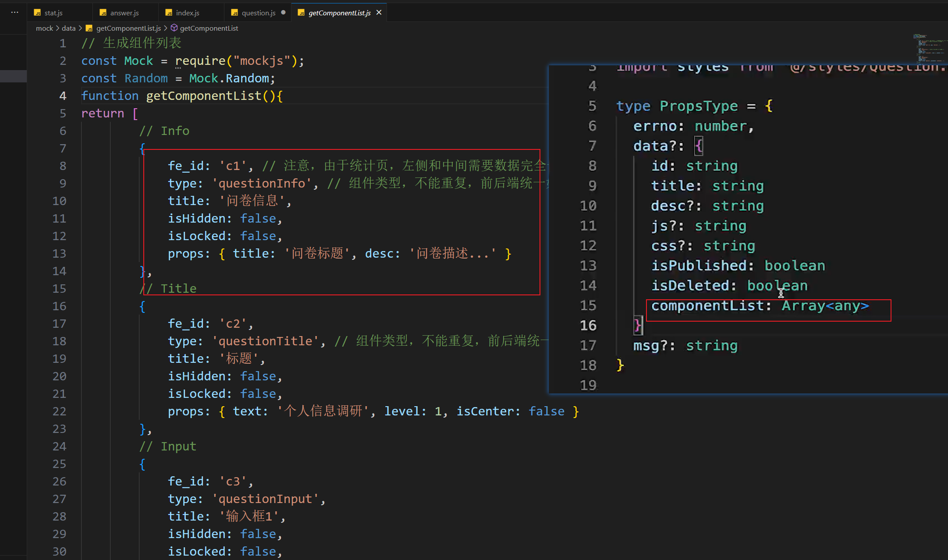Click 'getComponentList' function name on line 4
This screenshot has width=948, height=560.
coord(204,96)
